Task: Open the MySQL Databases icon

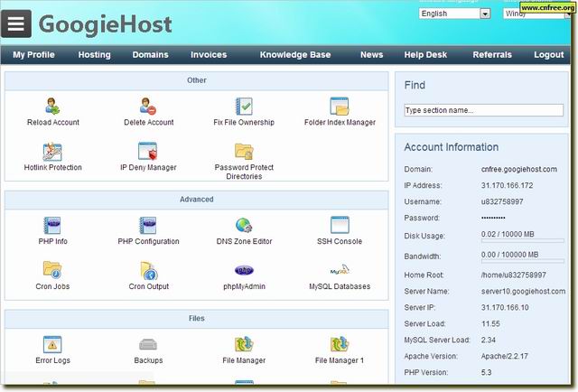Action: pos(340,270)
